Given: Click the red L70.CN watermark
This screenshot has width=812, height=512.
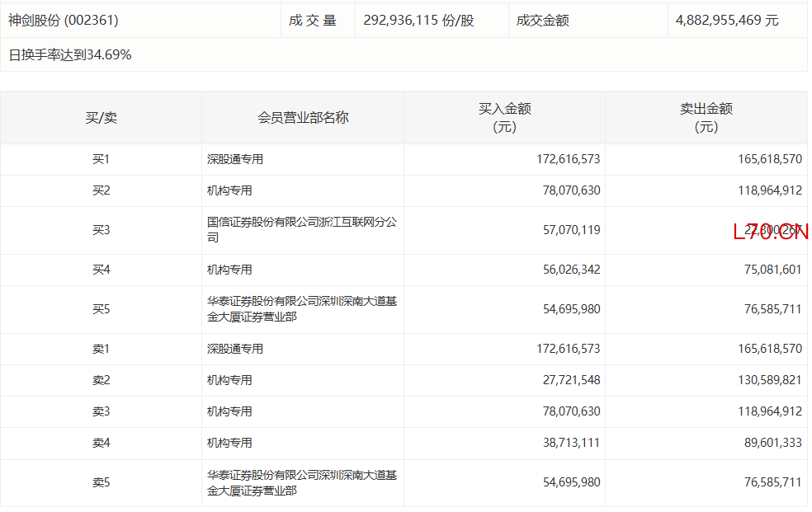Looking at the screenshot, I should pyautogui.click(x=770, y=232).
